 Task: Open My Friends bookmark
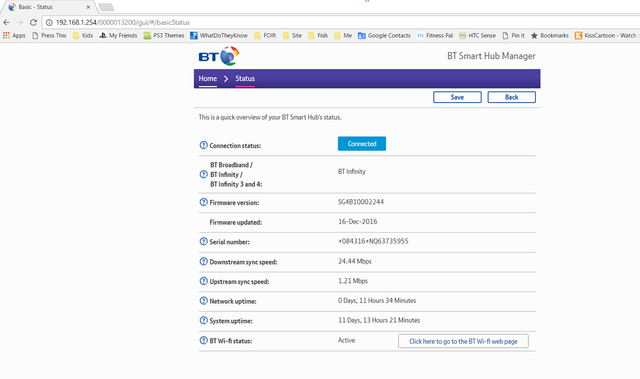point(118,35)
